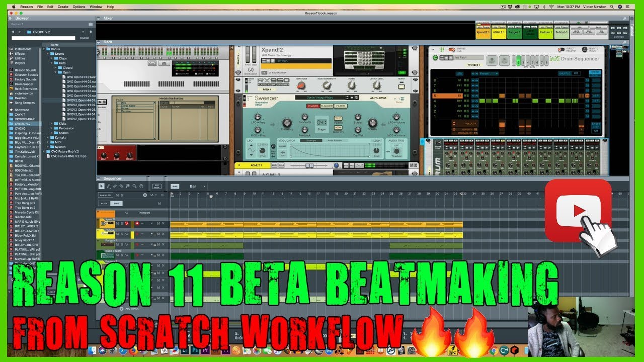
Task: Mute the Xpand!2 1 sequencer track
Action: click(x=117, y=223)
